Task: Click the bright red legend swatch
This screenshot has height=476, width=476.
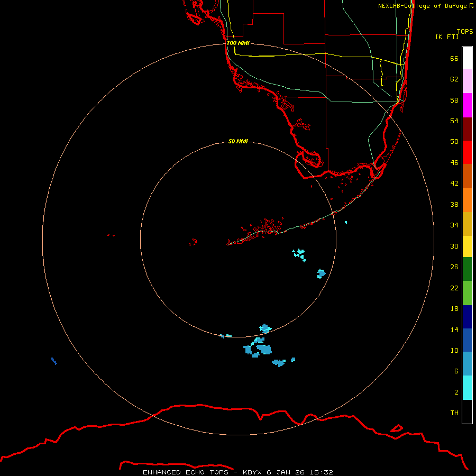Action: [467, 152]
